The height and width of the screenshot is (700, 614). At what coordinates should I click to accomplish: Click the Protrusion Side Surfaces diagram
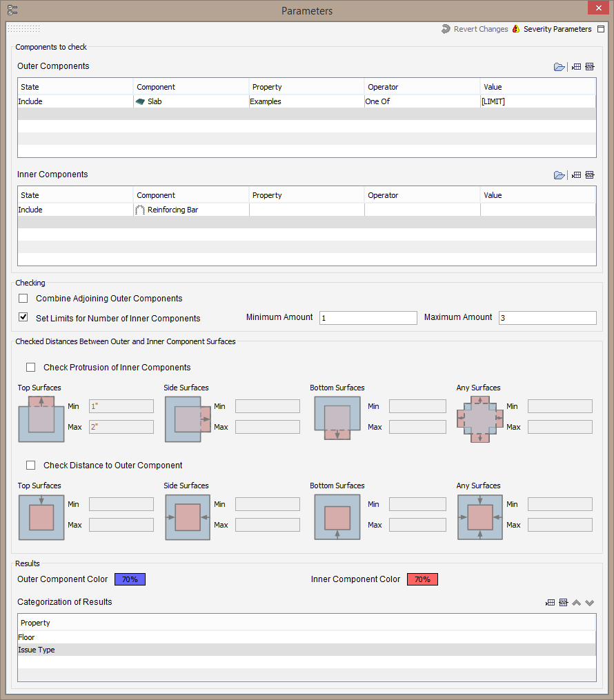coord(188,419)
